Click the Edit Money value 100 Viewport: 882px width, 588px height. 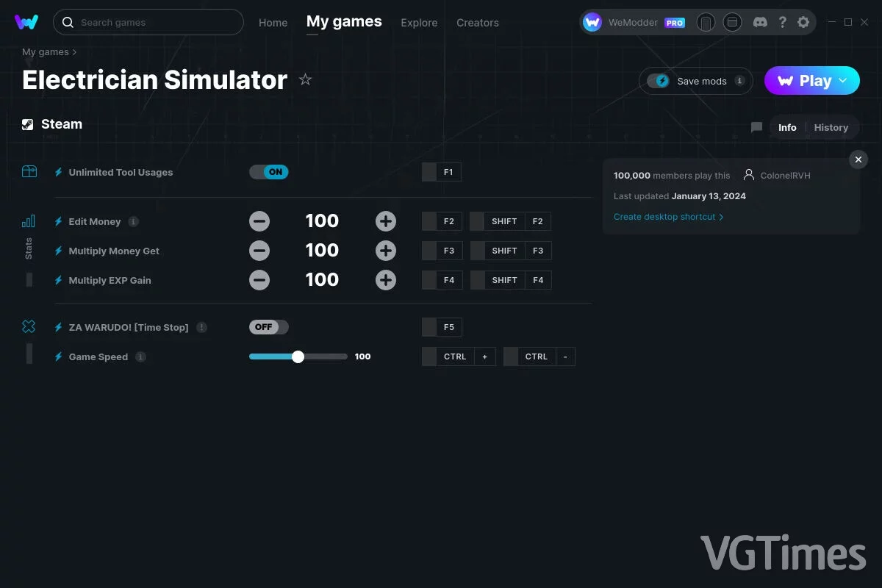point(322,221)
